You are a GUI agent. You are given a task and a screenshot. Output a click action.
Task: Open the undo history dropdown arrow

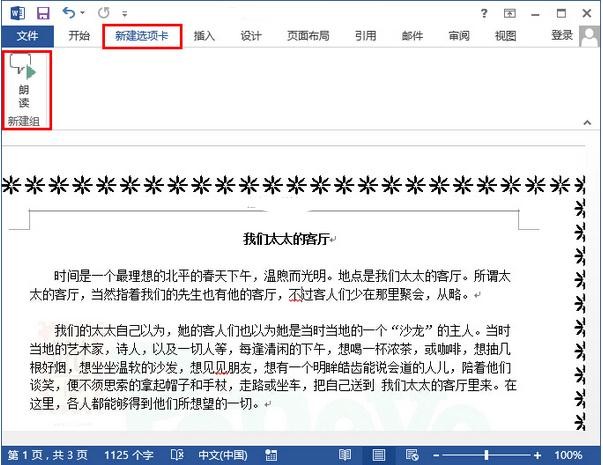coord(83,13)
